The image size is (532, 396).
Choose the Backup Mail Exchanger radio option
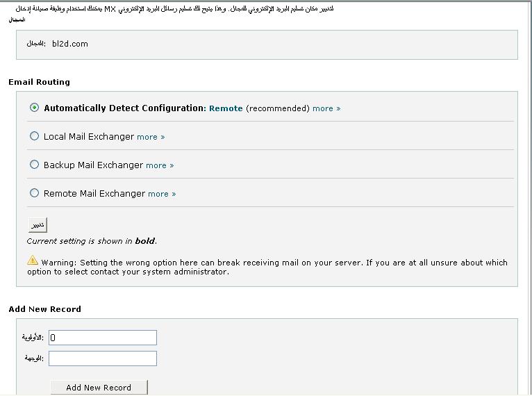[35, 165]
